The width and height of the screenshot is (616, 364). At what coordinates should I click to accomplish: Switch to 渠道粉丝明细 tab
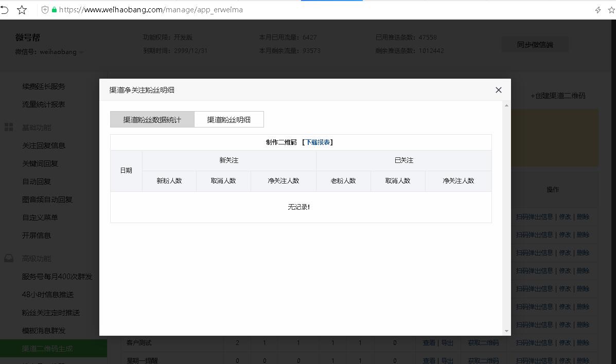(228, 119)
